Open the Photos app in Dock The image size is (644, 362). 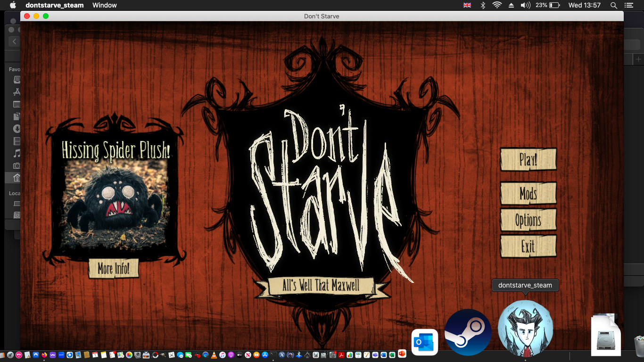(x=129, y=354)
